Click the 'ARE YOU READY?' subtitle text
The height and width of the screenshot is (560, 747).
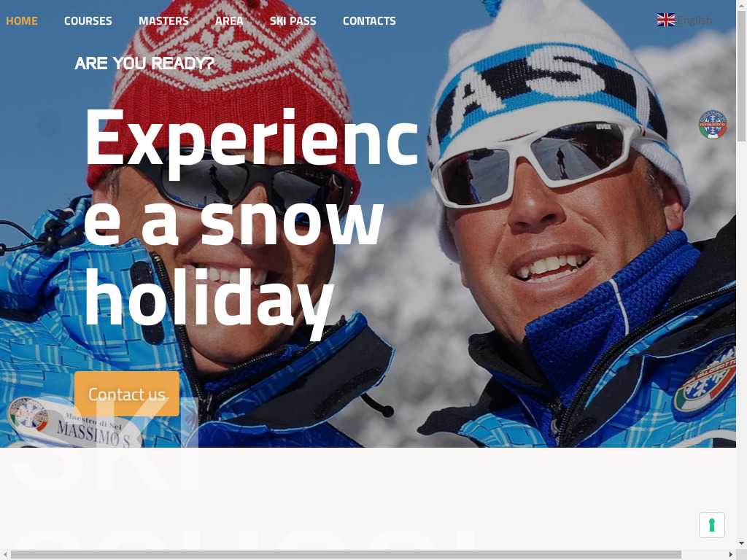coord(144,63)
